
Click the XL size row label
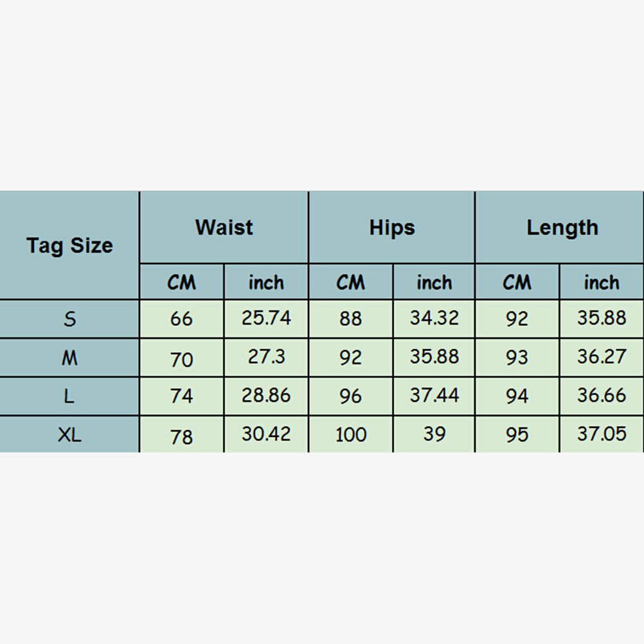[69, 435]
